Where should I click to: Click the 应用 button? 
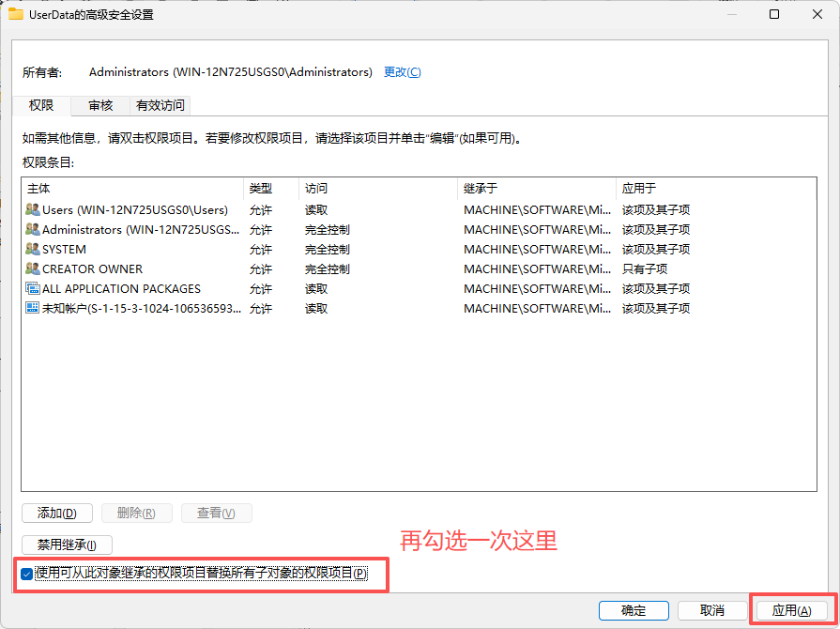(791, 609)
